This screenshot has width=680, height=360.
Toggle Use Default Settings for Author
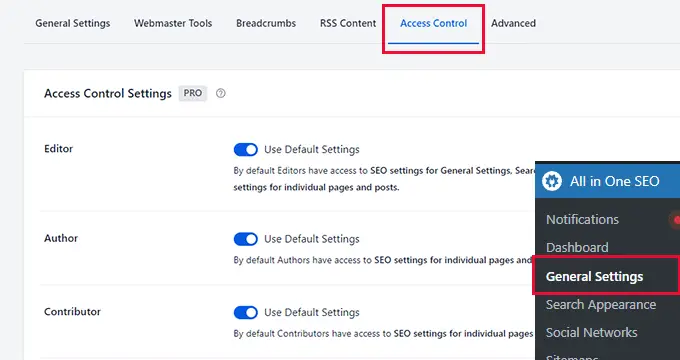click(x=245, y=239)
